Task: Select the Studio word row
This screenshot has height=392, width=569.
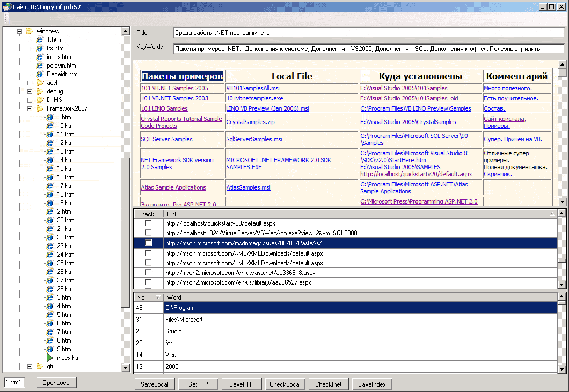Action: click(346, 331)
